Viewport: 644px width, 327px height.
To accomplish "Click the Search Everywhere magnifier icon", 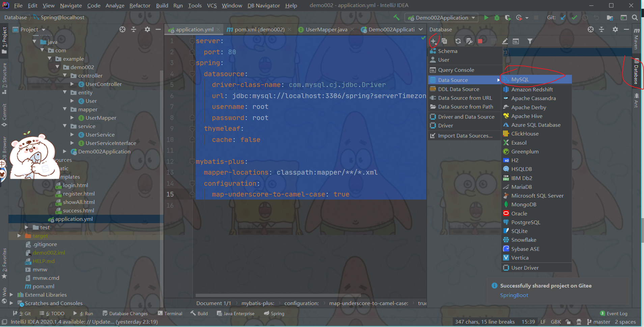I will (635, 18).
